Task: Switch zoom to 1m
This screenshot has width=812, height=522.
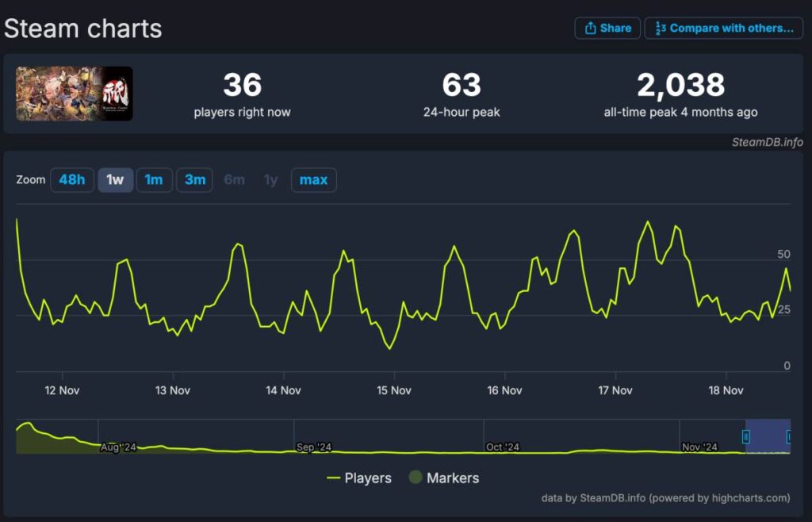Action: coord(154,180)
